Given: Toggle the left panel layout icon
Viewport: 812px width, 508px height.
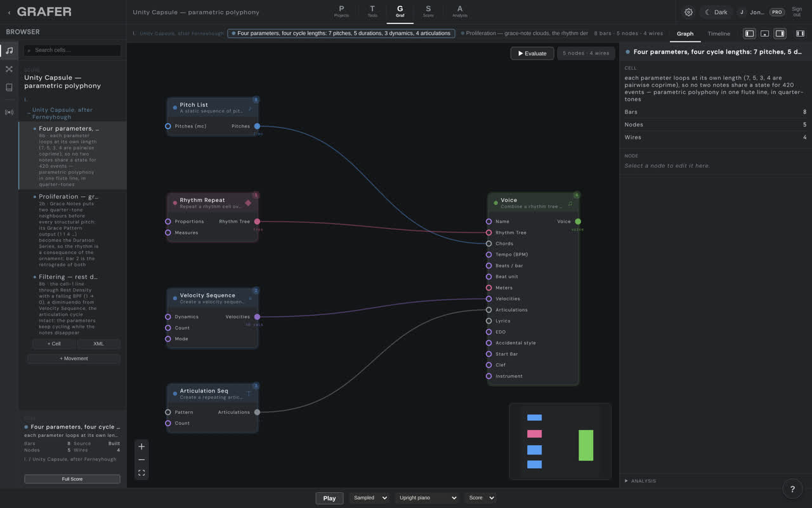Looking at the screenshot, I should point(749,34).
